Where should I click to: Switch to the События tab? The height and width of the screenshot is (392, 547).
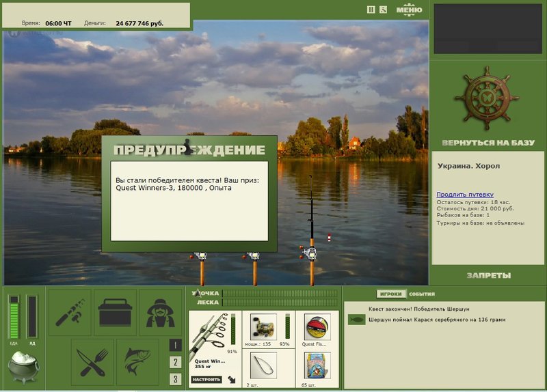(x=422, y=294)
